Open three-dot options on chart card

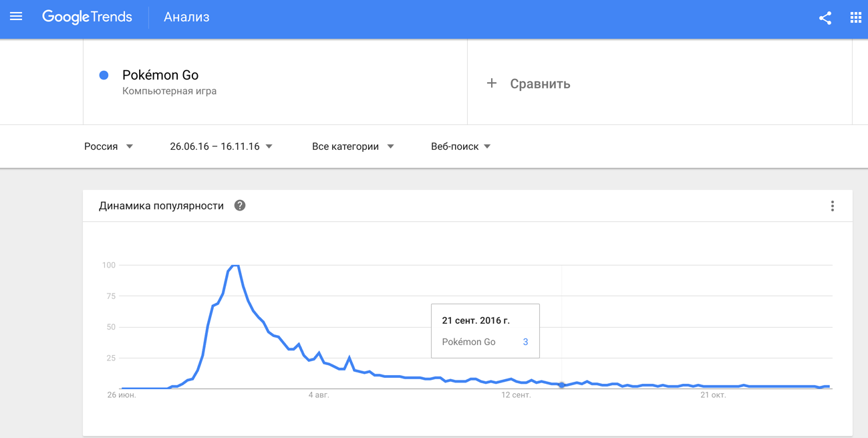[832, 206]
